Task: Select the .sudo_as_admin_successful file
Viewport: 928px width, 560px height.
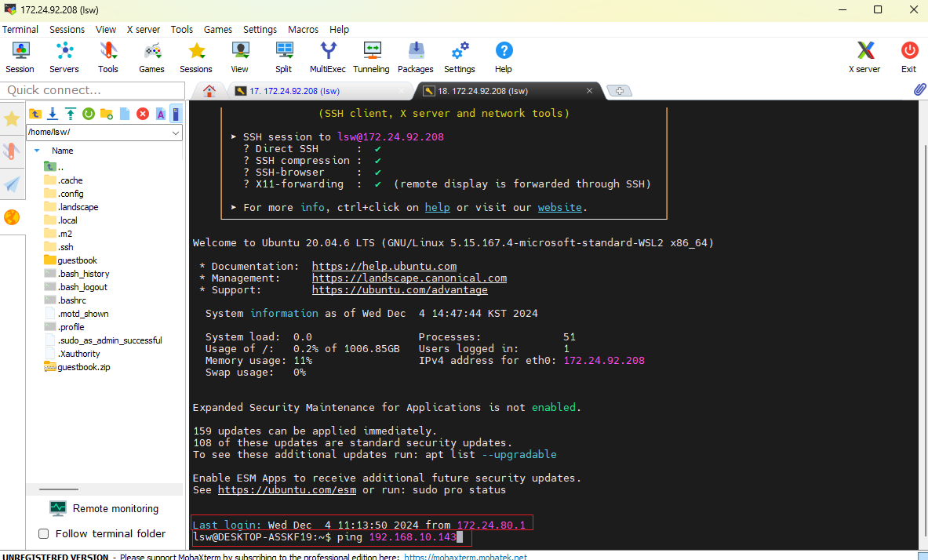Action: point(104,340)
